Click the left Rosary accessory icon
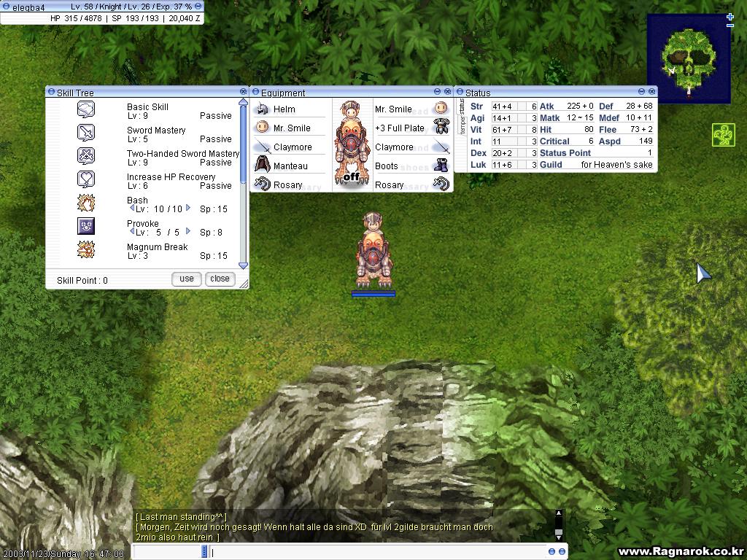747x560 pixels. coord(262,184)
